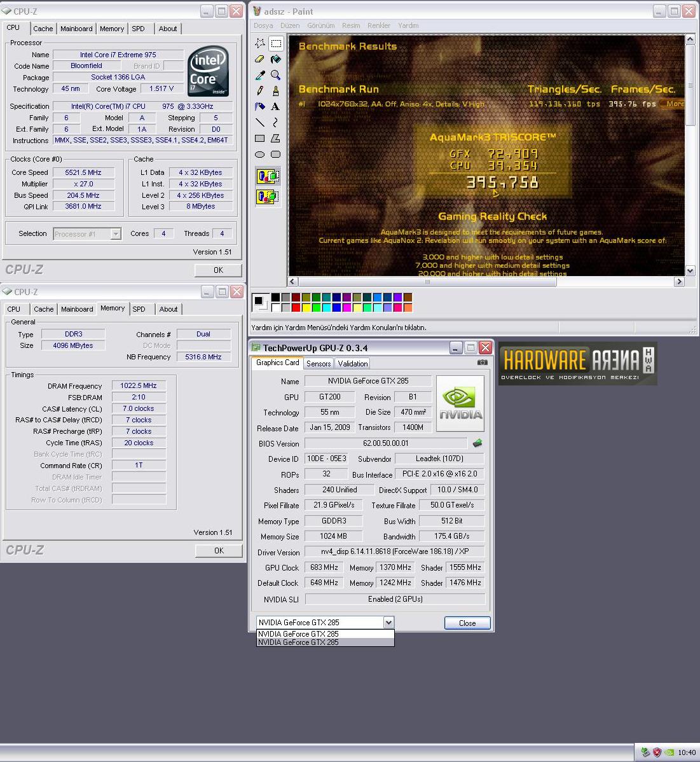Viewport: 700px width, 762px height.
Task: Open the Görünüm menu in Paint
Action: (x=320, y=25)
